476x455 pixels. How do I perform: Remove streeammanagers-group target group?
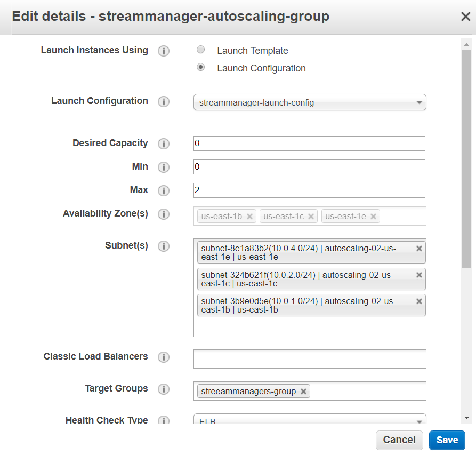pos(303,392)
